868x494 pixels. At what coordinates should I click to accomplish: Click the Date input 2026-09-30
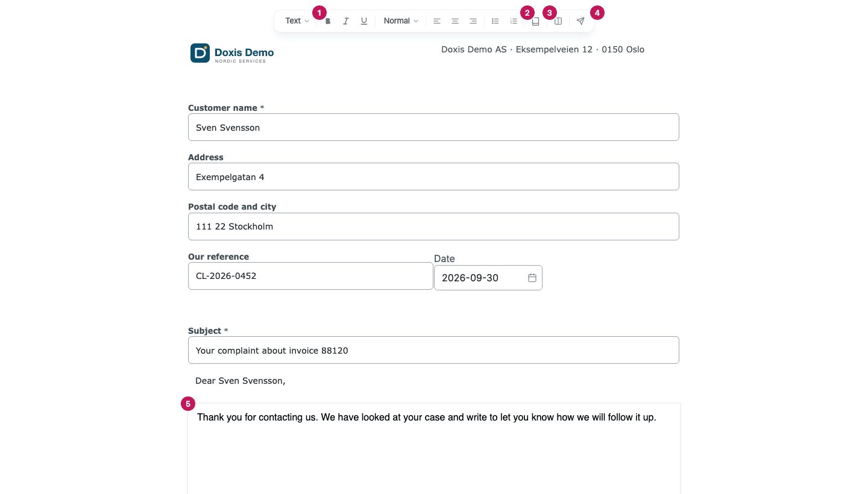coord(488,278)
